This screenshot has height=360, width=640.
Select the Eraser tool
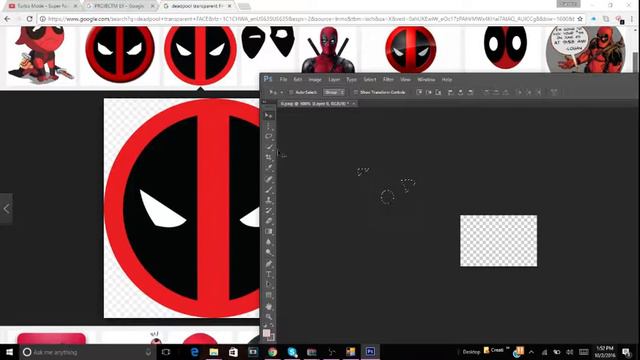tap(268, 221)
